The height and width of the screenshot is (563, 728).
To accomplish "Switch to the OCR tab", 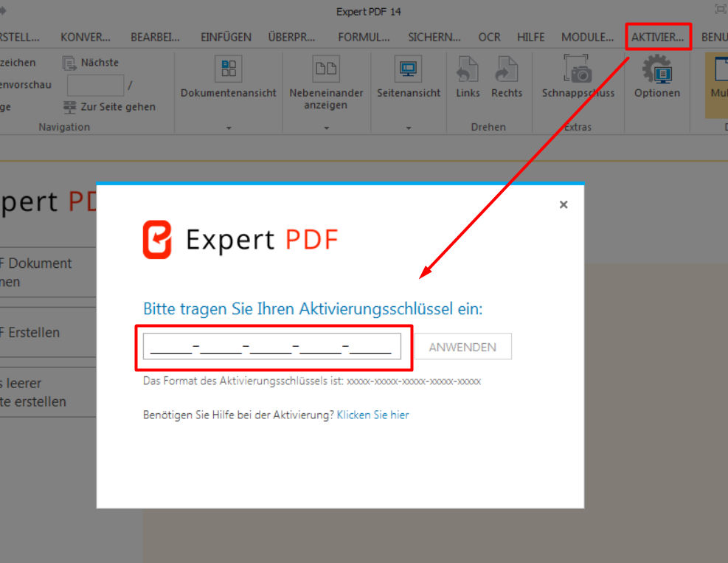I will click(489, 37).
